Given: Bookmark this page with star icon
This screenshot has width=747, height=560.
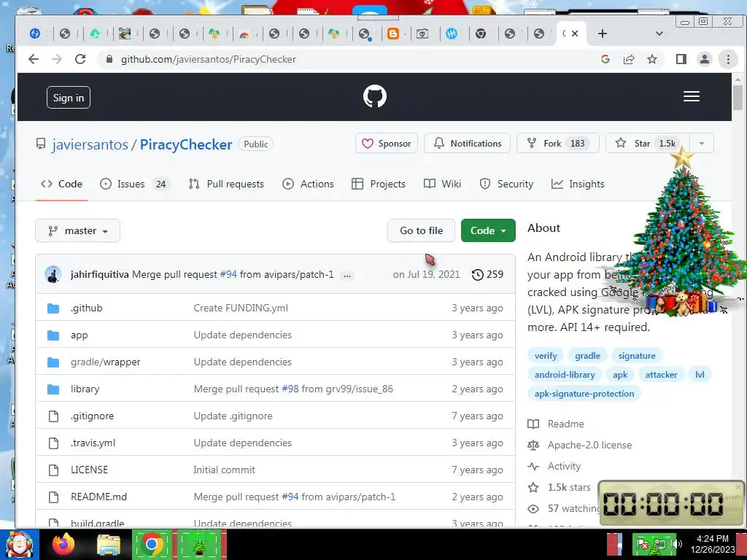Looking at the screenshot, I should tap(652, 59).
